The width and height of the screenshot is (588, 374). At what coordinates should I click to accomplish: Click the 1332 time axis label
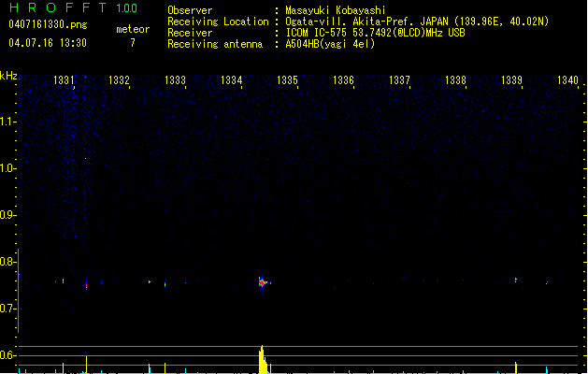point(120,80)
